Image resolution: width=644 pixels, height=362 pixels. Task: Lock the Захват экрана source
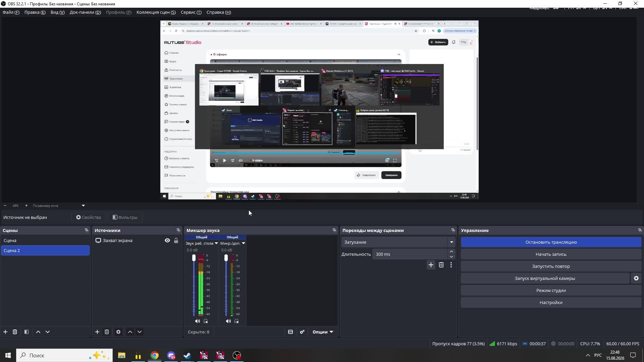176,240
